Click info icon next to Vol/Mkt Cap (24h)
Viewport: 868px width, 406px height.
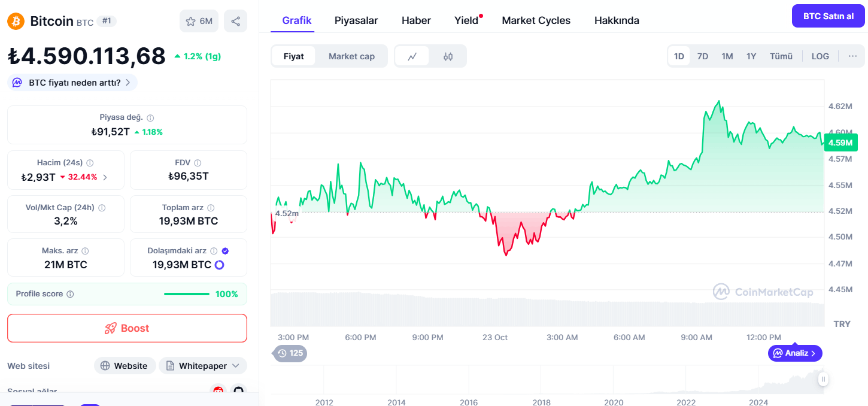point(102,208)
